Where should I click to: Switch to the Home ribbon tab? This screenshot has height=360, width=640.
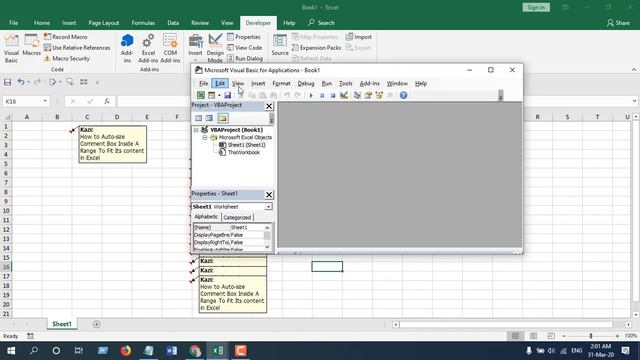click(x=42, y=23)
